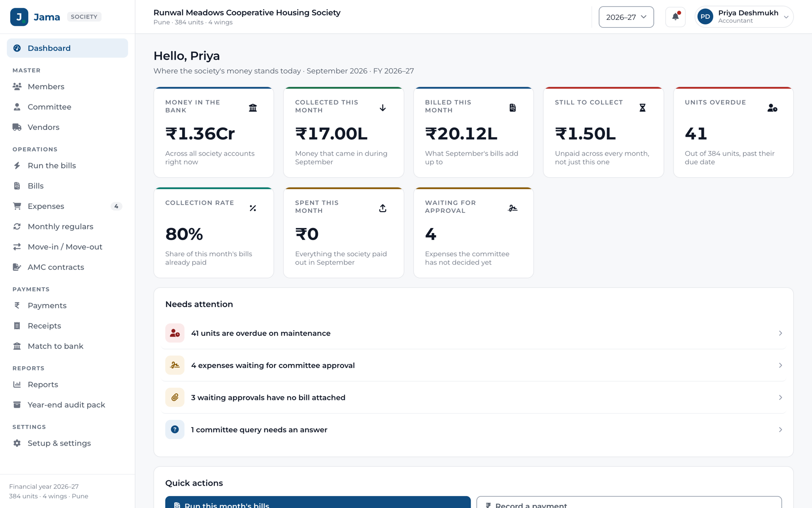The width and height of the screenshot is (812, 508).
Task: Open the 2026–27 financial year dropdown
Action: (x=626, y=17)
